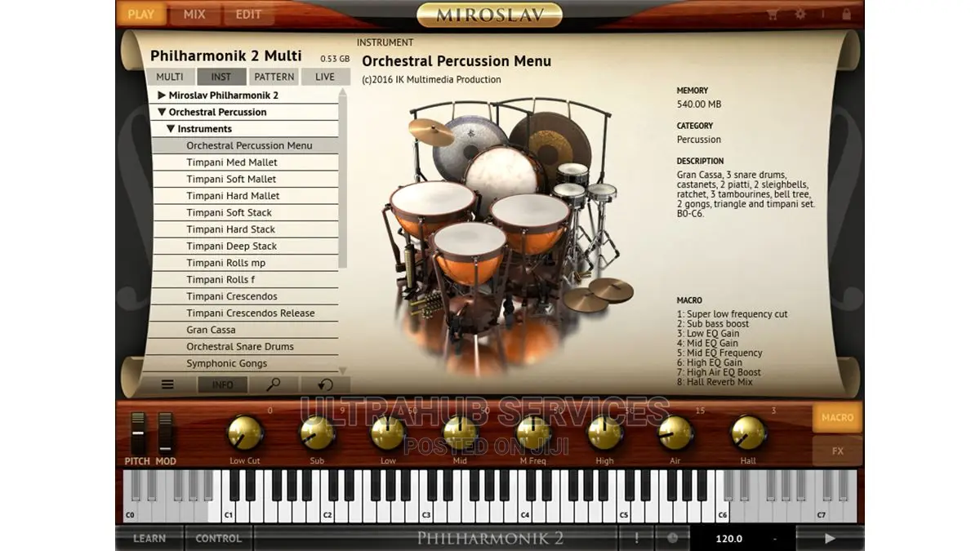Select Timpani Hard Mallet
The height and width of the screenshot is (551, 980).
(245, 196)
